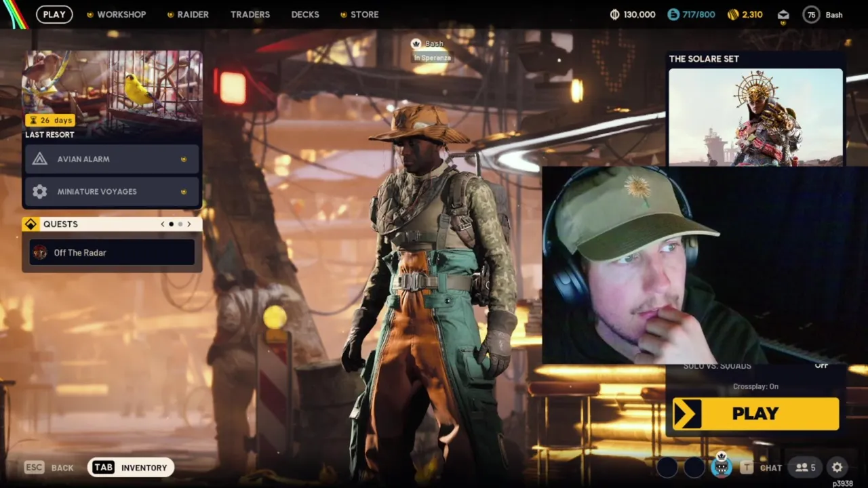868x488 pixels.
Task: Select the first quest page dot
Action: 171,224
